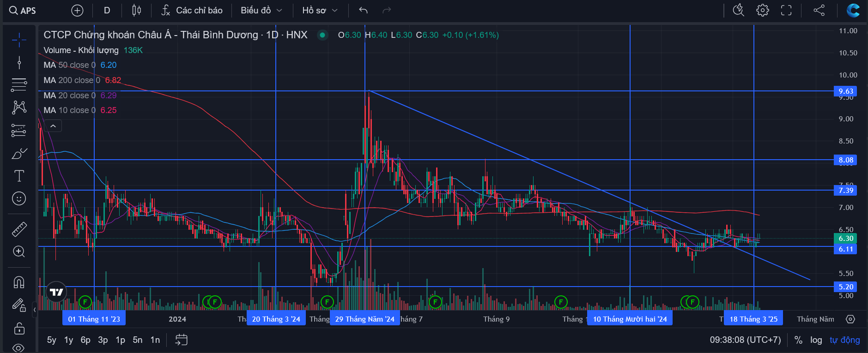The image size is (868, 353).
Task: Expand the Hồ sơ dropdown menu
Action: [x=320, y=10]
